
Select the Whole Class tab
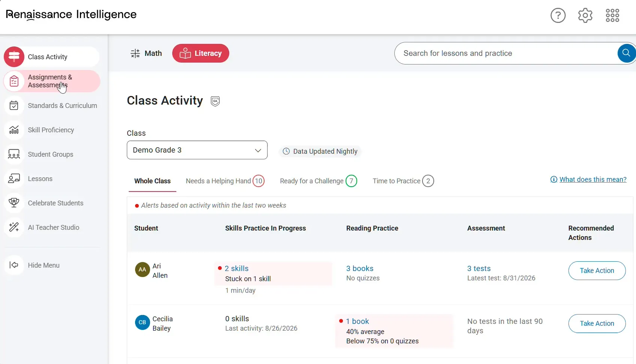click(x=152, y=181)
